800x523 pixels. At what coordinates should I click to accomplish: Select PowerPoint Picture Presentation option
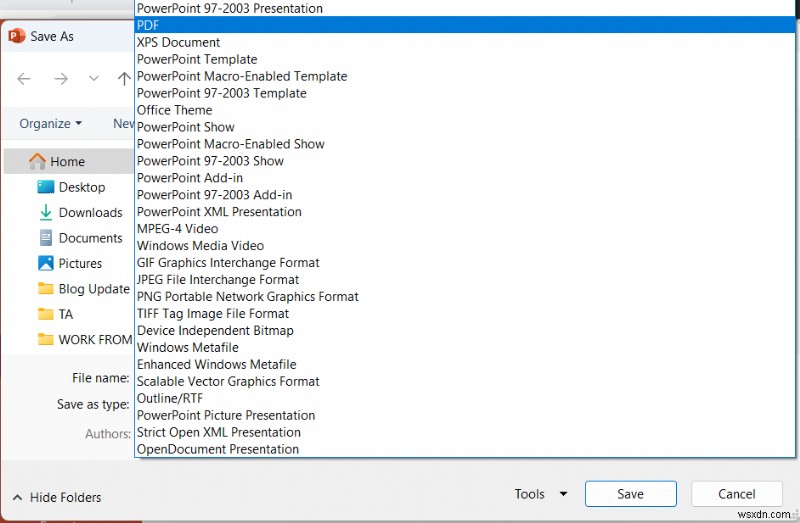[465, 415]
